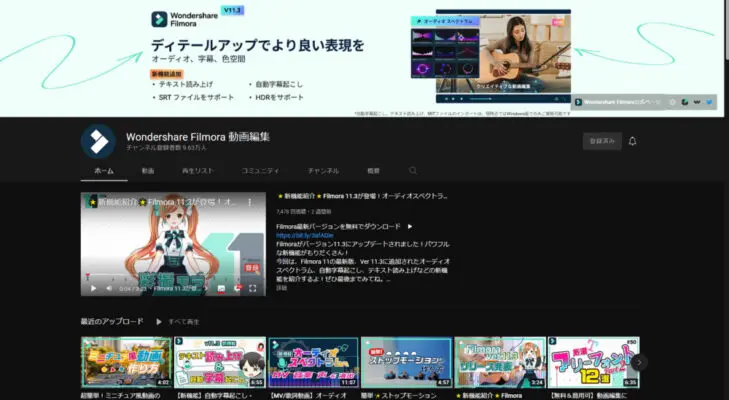
Task: Open the bit.ly download link
Action: (305, 235)
